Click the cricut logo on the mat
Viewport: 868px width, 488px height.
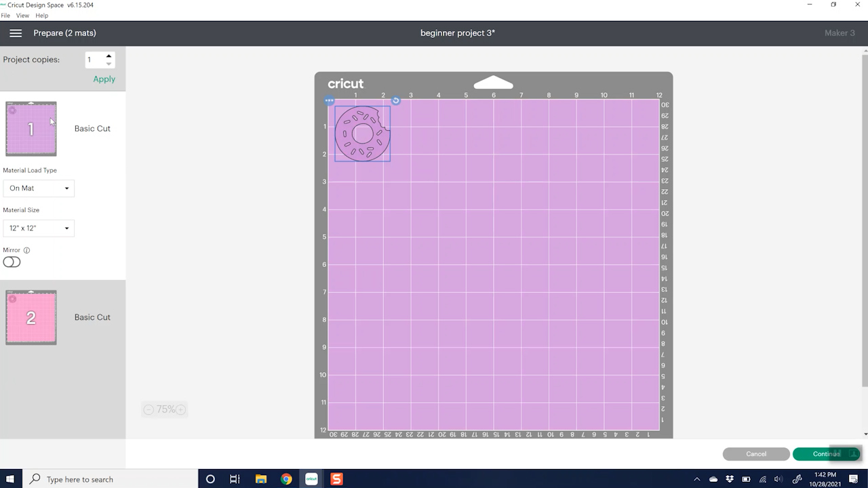tap(346, 83)
